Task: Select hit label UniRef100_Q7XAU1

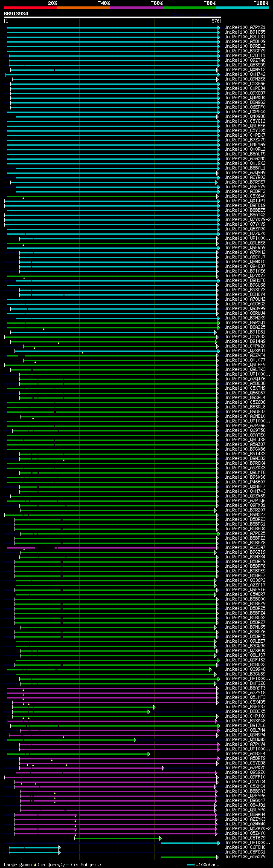Action: (245, 351)
